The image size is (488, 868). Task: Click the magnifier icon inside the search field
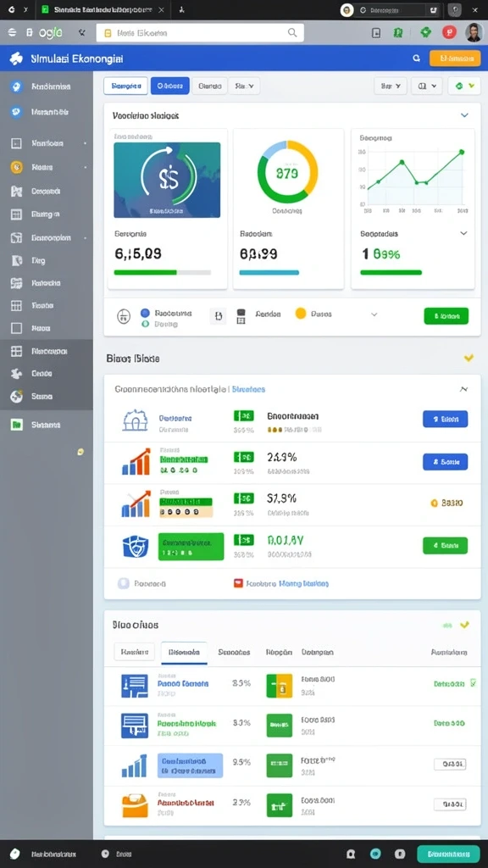[292, 33]
